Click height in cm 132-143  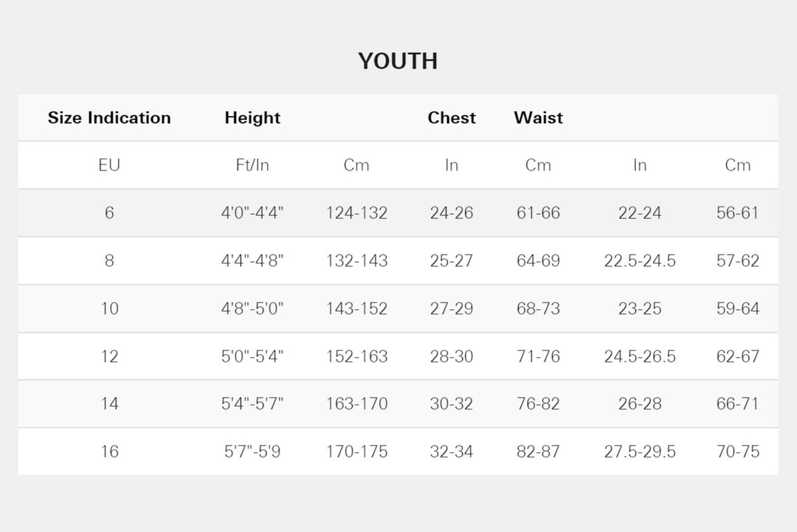pyautogui.click(x=356, y=261)
